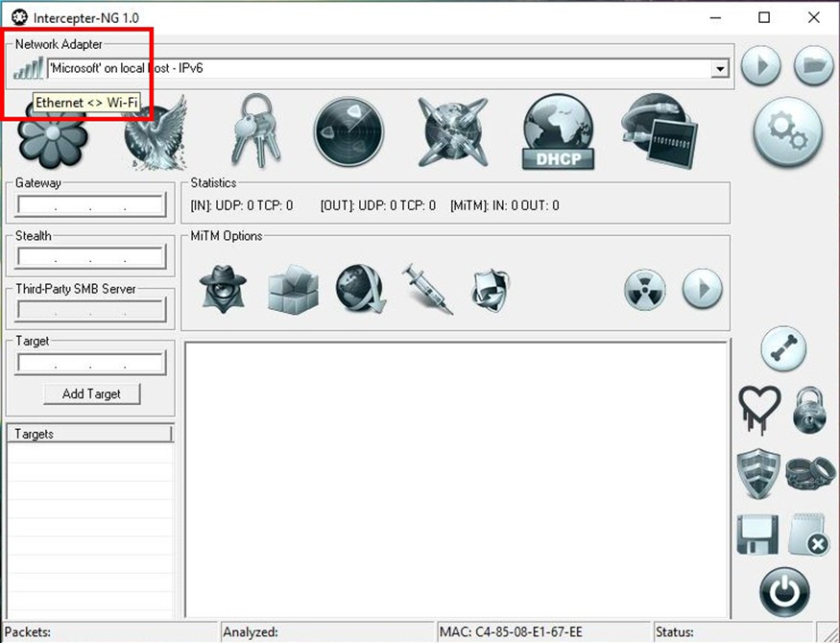Toggle the Ethernet/Wi-Fi adapter signal icon

point(29,68)
